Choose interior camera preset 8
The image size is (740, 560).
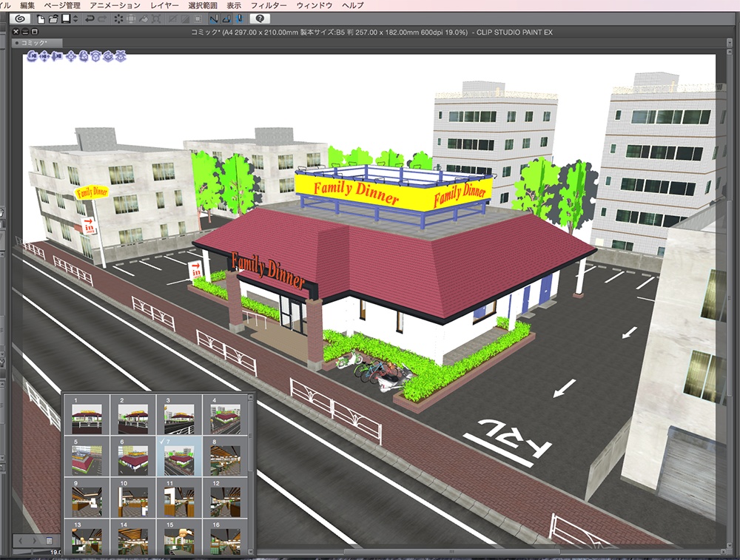click(x=226, y=456)
